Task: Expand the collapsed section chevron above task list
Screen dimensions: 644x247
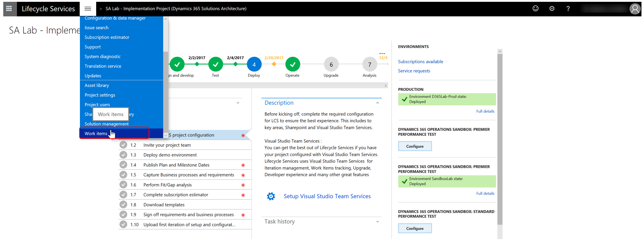Action: 238,103
